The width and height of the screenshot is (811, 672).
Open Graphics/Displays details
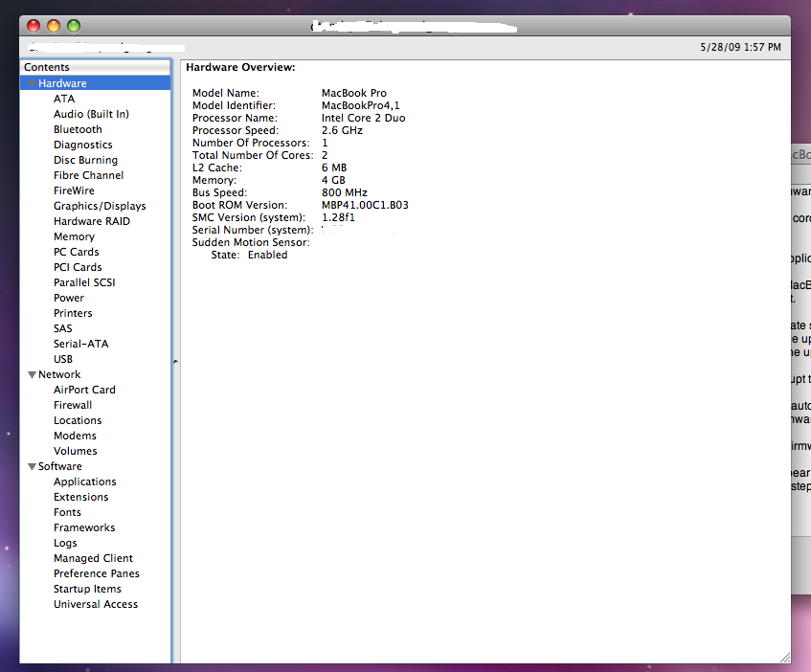click(x=100, y=206)
